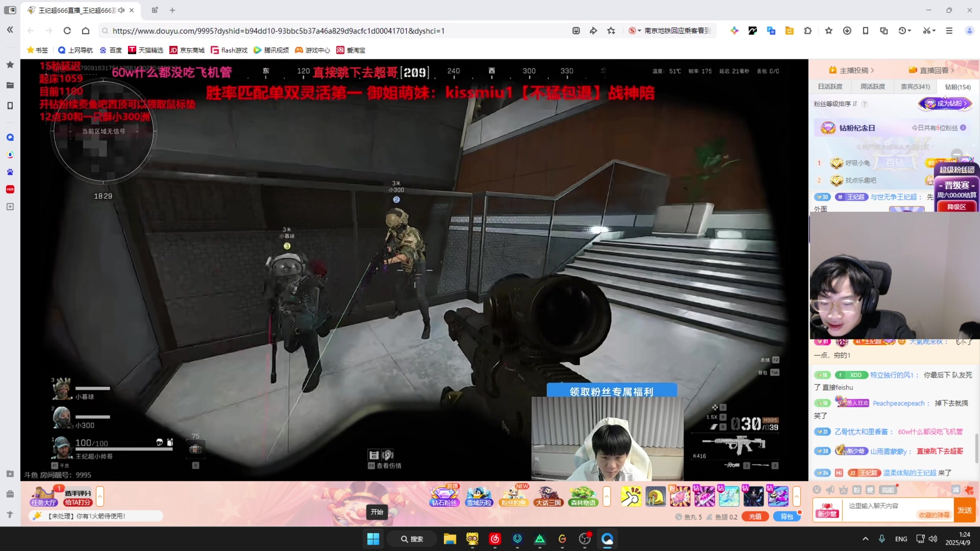The height and width of the screenshot is (551, 980).
Task: Send the yellow clapping hand gift
Action: [631, 496]
